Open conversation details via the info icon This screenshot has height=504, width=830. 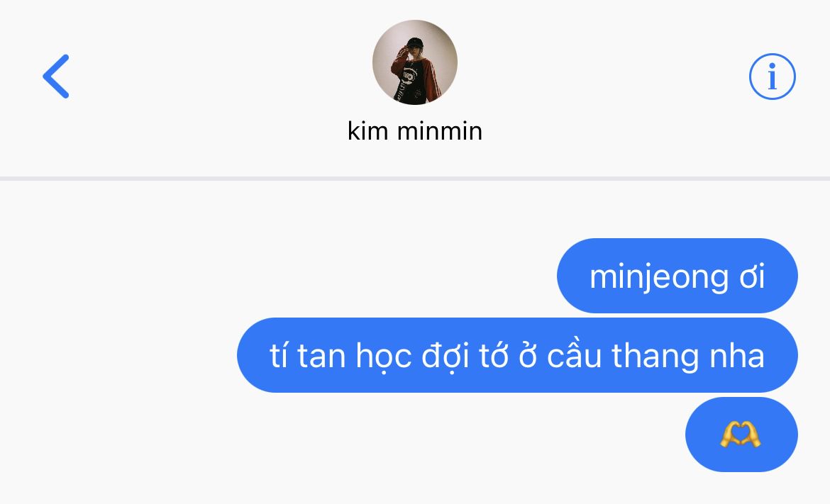(x=773, y=77)
